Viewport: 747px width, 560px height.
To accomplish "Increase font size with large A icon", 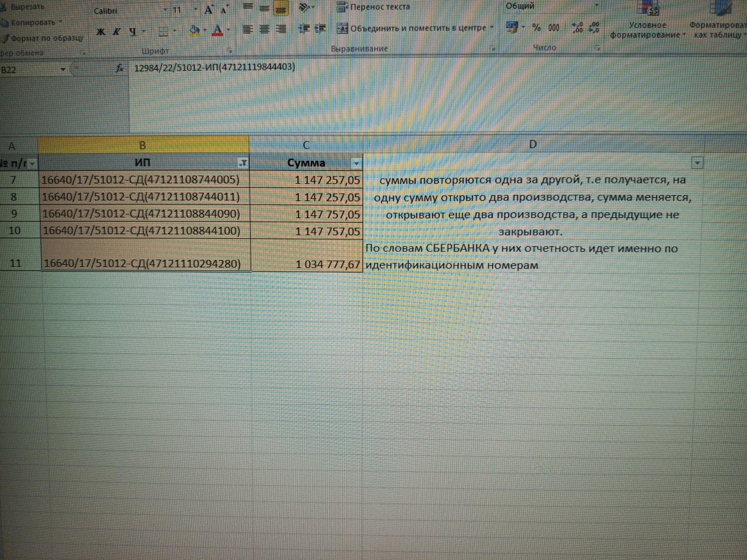I will click(x=209, y=10).
